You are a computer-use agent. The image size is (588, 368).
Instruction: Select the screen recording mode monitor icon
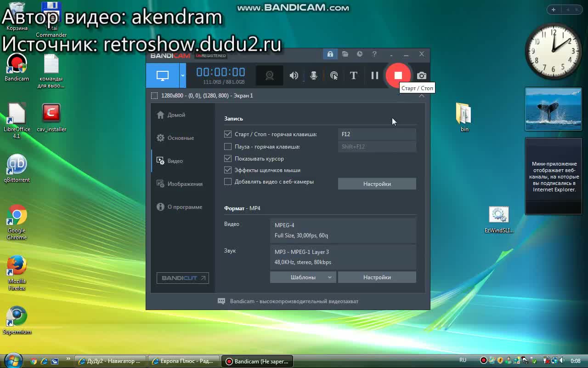pyautogui.click(x=163, y=75)
